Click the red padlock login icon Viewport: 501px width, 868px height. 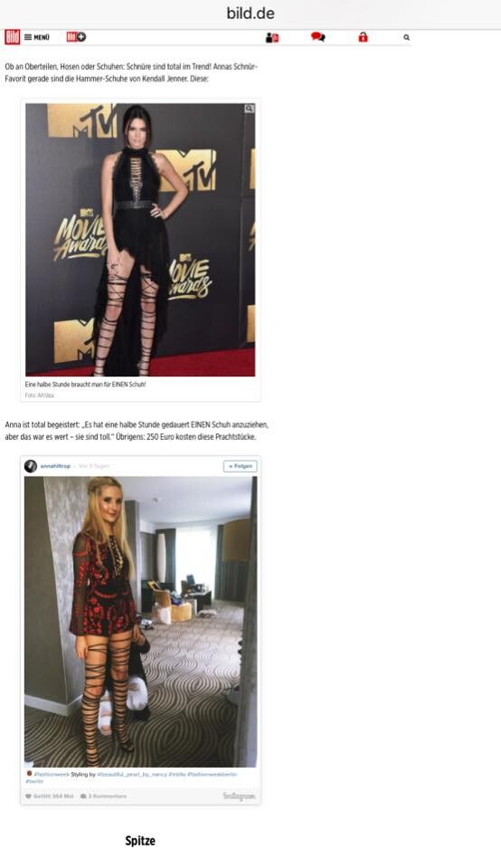pyautogui.click(x=363, y=37)
